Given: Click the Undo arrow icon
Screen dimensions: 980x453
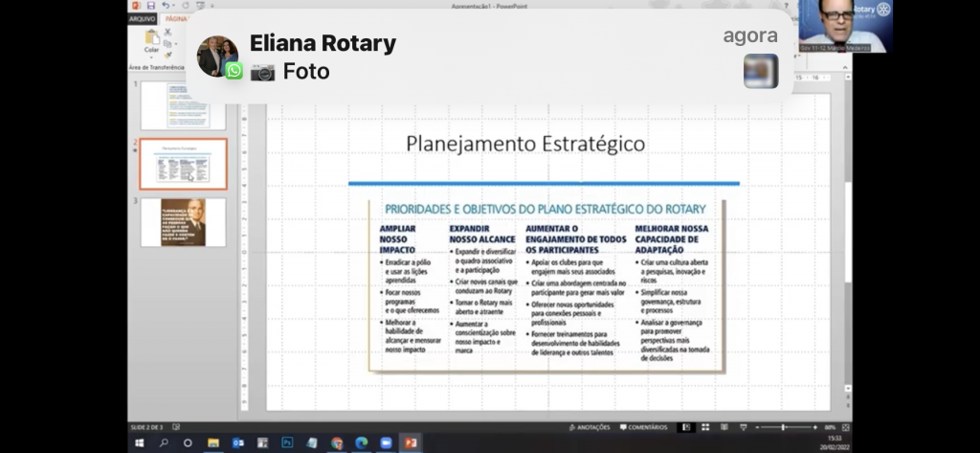Looking at the screenshot, I should (165, 6).
